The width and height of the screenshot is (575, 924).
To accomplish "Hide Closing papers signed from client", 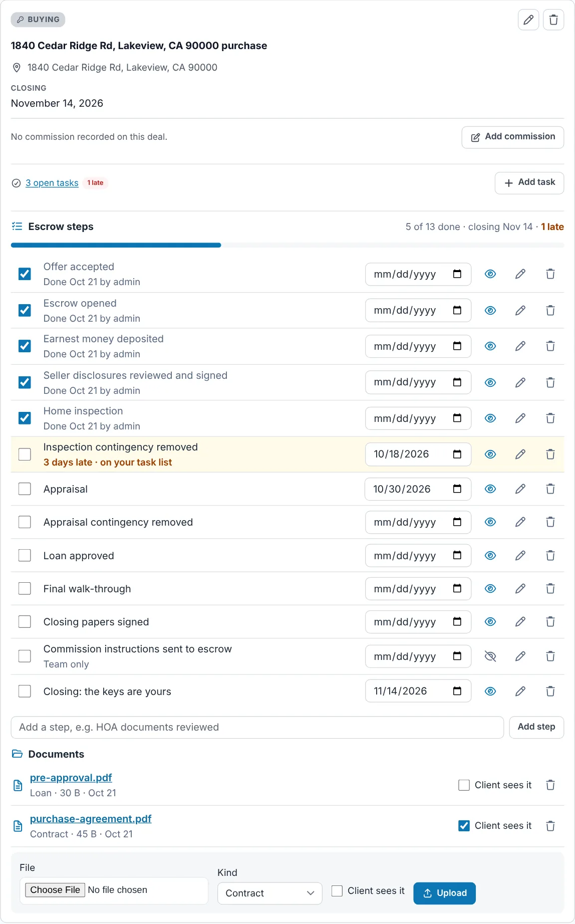I will (x=490, y=622).
